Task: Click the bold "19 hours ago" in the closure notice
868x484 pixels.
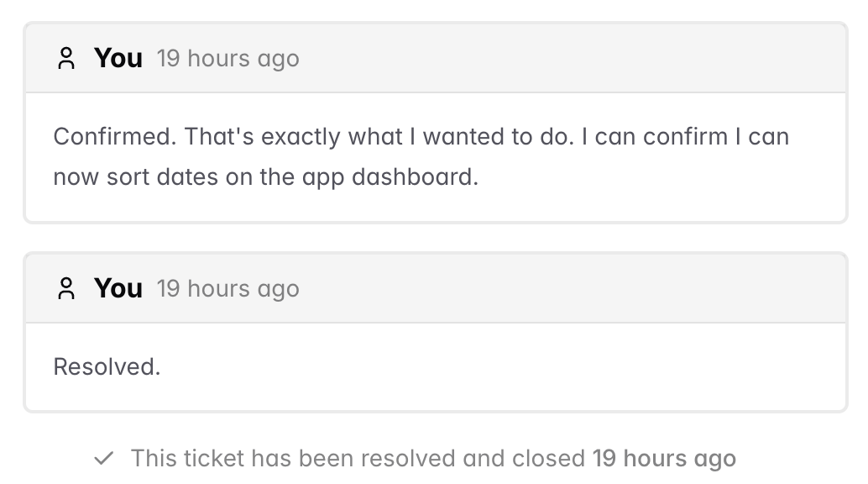Action: click(663, 459)
